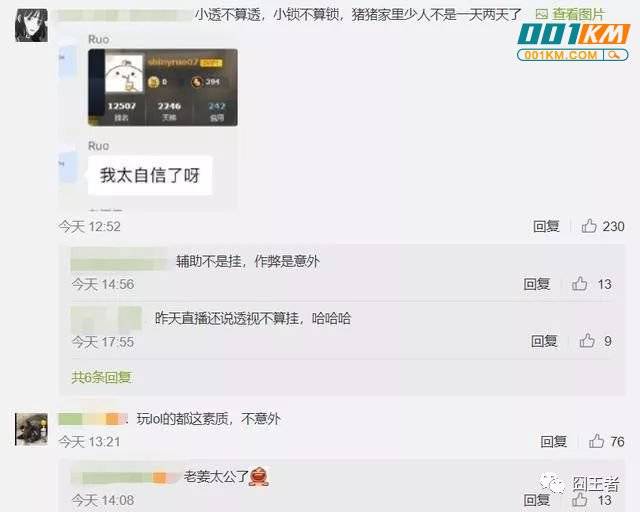Like the comment with 230 likes
The image size is (640, 512).
coord(589,226)
